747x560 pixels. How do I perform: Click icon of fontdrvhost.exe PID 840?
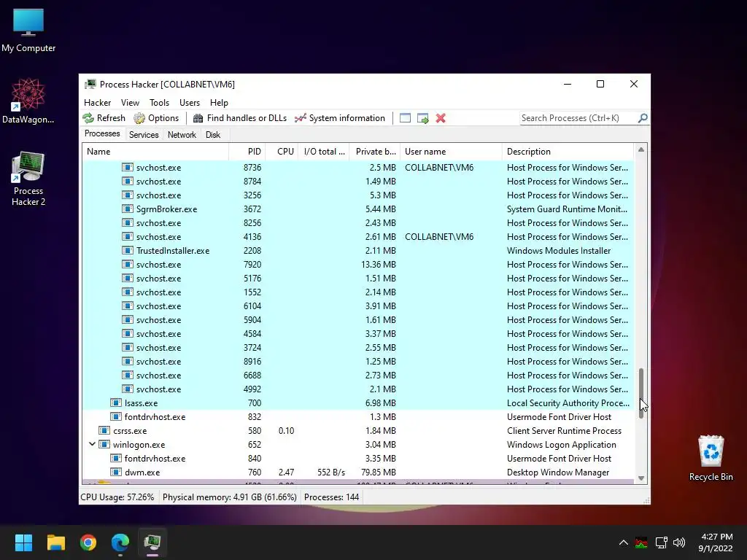coord(116,459)
